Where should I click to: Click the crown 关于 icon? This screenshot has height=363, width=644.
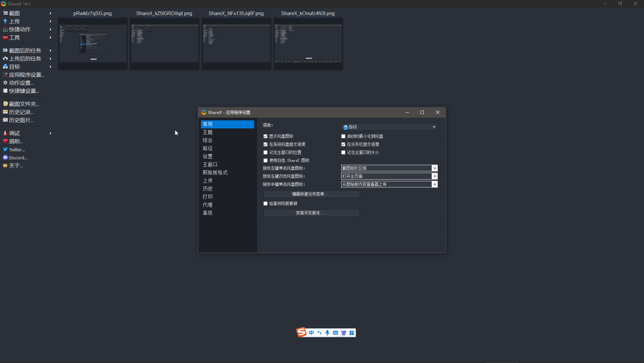pyautogui.click(x=5, y=165)
